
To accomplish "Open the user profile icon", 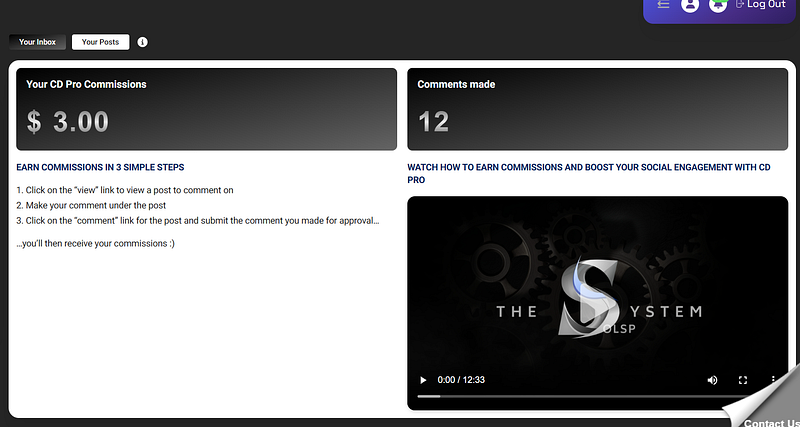I will point(690,5).
